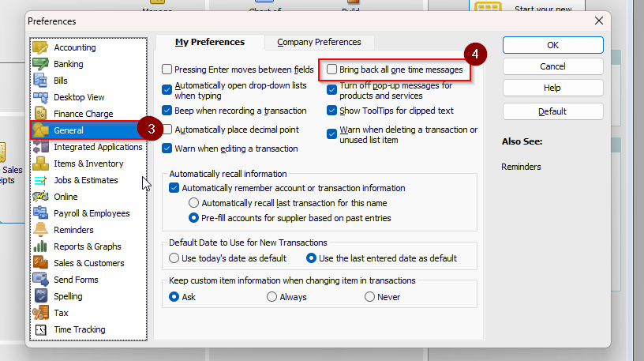This screenshot has width=644, height=361.
Task: Click the Sales & Customers icon
Action: pyautogui.click(x=40, y=263)
